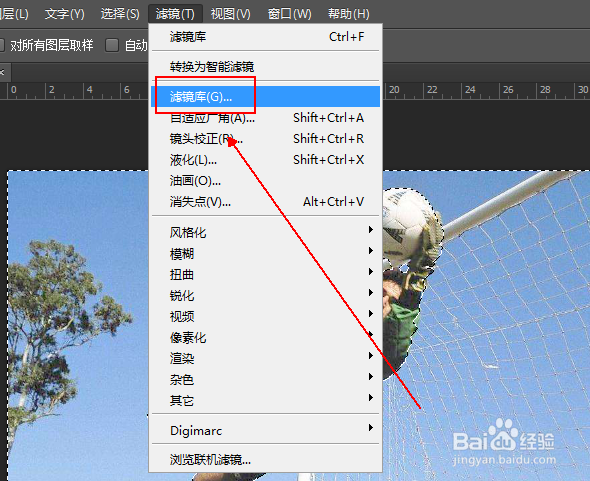The height and width of the screenshot is (481, 590).
Task: Choose 浏览联机滤镜...
Action: click(x=266, y=460)
